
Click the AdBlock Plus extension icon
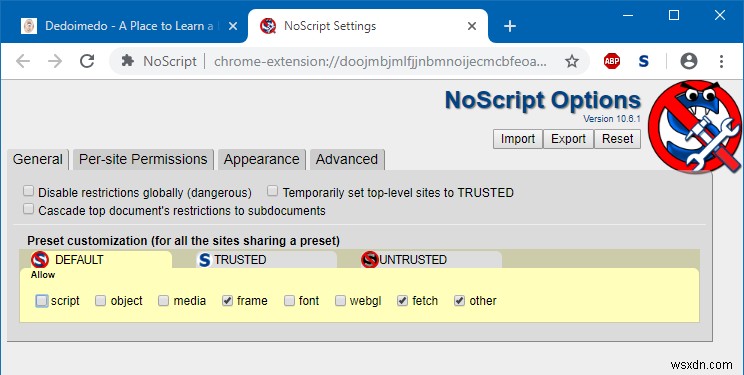coord(612,61)
